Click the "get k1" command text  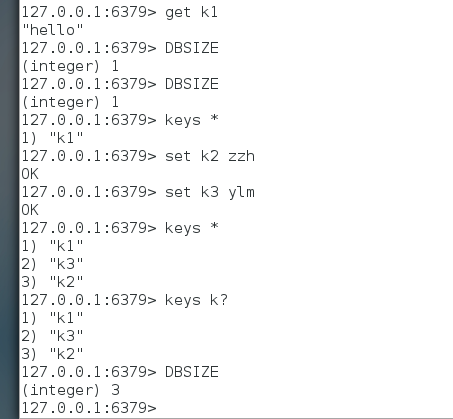(191, 12)
